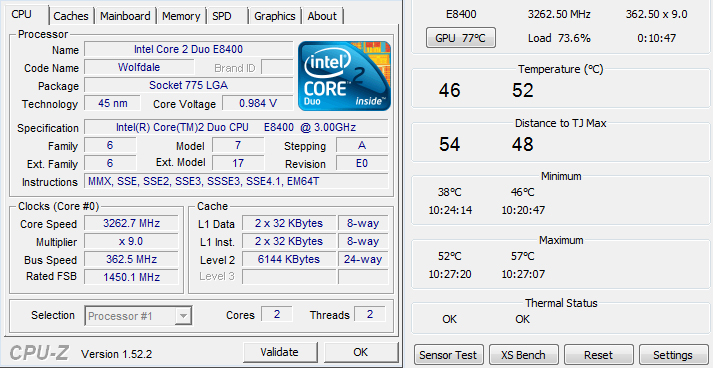Screen dimensions: 713x368
Task: Open the About tab
Action: (322, 16)
